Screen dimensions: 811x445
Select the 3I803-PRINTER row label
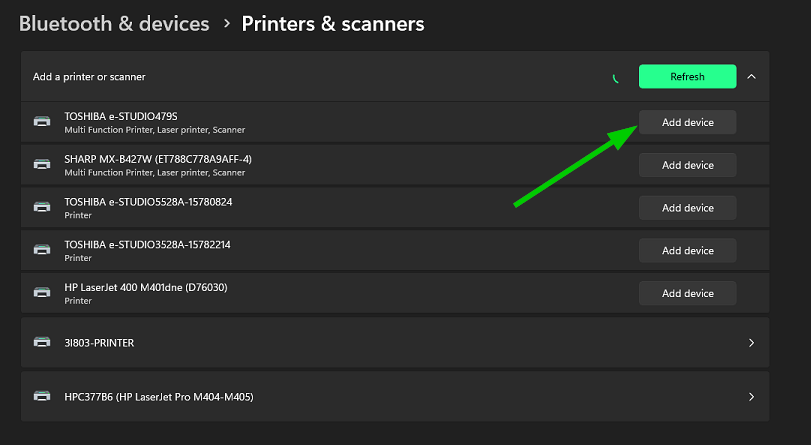(x=99, y=343)
